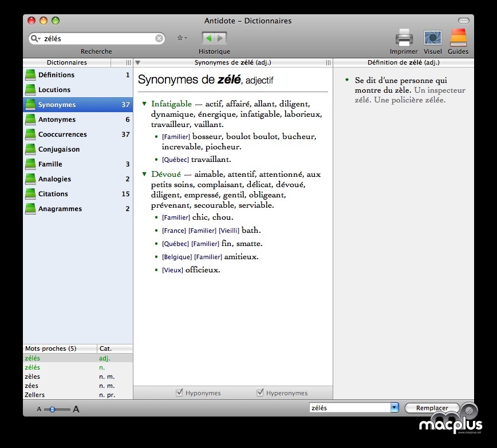The image size is (497, 448).
Task: Click the Analogies dictionary book icon
Action: [x=30, y=179]
